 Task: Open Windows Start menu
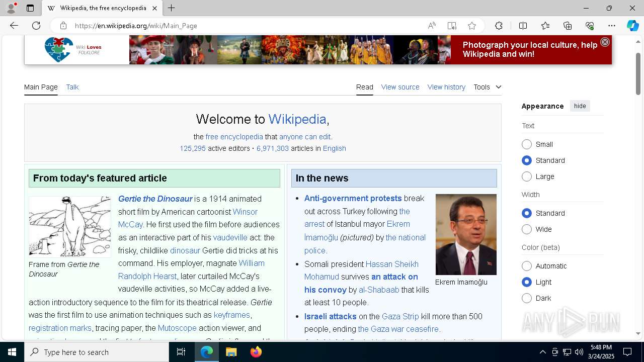(x=12, y=352)
